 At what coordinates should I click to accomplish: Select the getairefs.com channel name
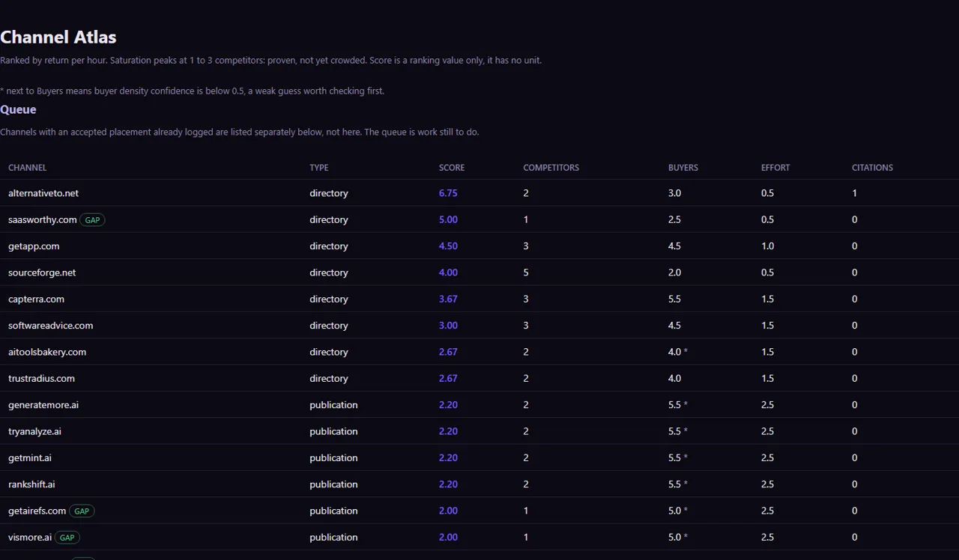tap(37, 511)
